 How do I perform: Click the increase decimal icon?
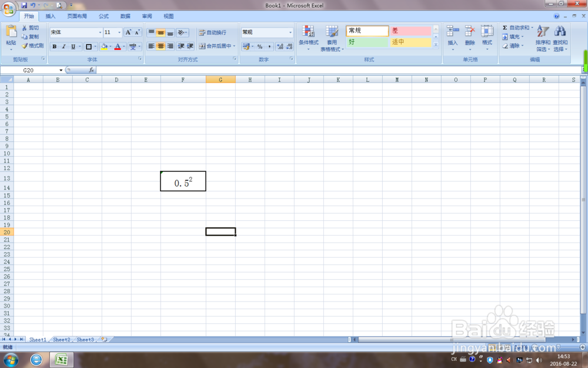280,46
